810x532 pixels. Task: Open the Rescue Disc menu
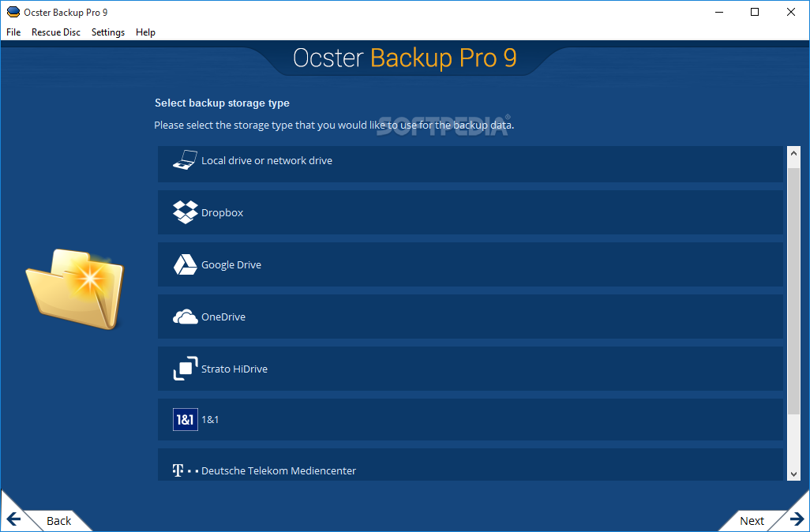click(56, 32)
